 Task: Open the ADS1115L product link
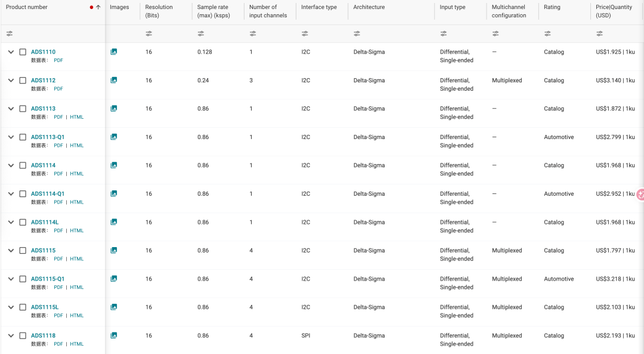click(45, 307)
